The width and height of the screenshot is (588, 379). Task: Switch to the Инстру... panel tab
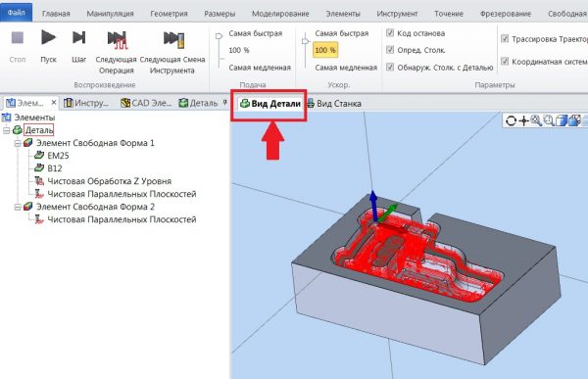tap(86, 103)
